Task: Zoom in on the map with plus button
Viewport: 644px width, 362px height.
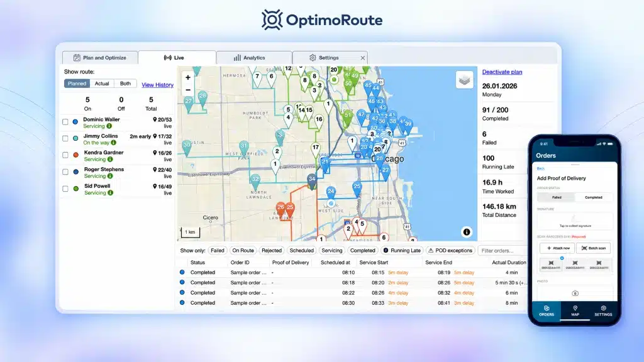Action: point(187,77)
